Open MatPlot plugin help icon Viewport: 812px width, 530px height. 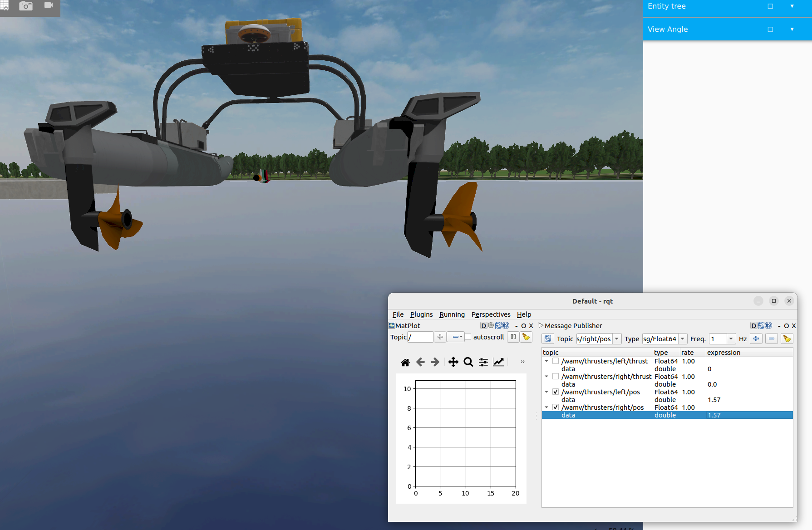click(x=505, y=326)
